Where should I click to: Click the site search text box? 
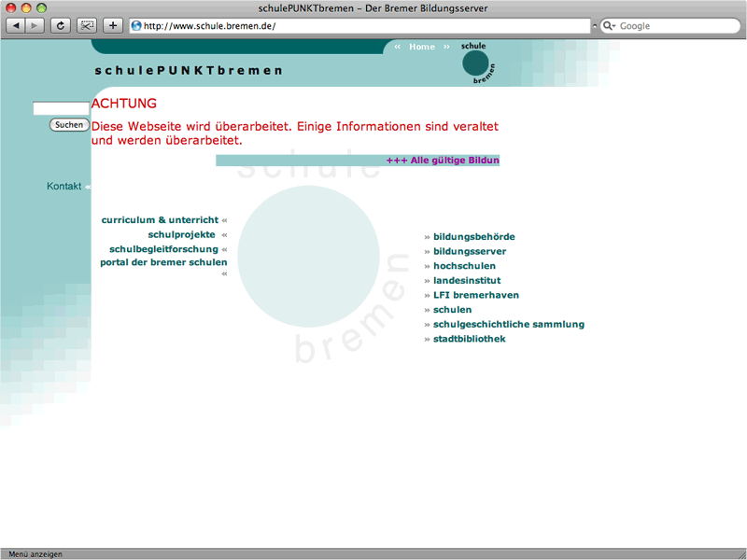click(x=61, y=108)
